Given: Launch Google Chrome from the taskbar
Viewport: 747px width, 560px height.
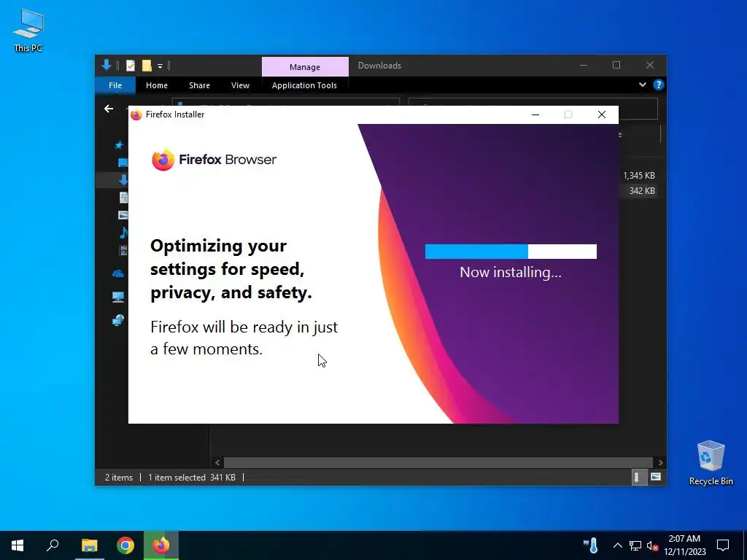Looking at the screenshot, I should click(x=125, y=545).
